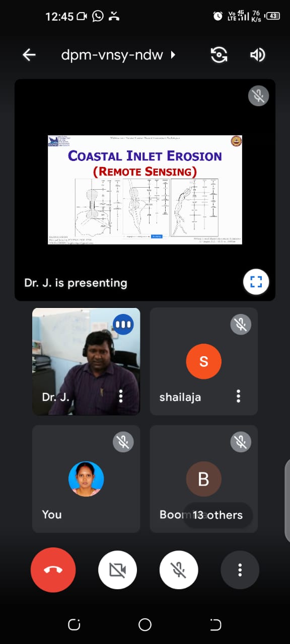The height and width of the screenshot is (644, 290).
Task: Select your own video tile labeled You
Action: click(86, 478)
